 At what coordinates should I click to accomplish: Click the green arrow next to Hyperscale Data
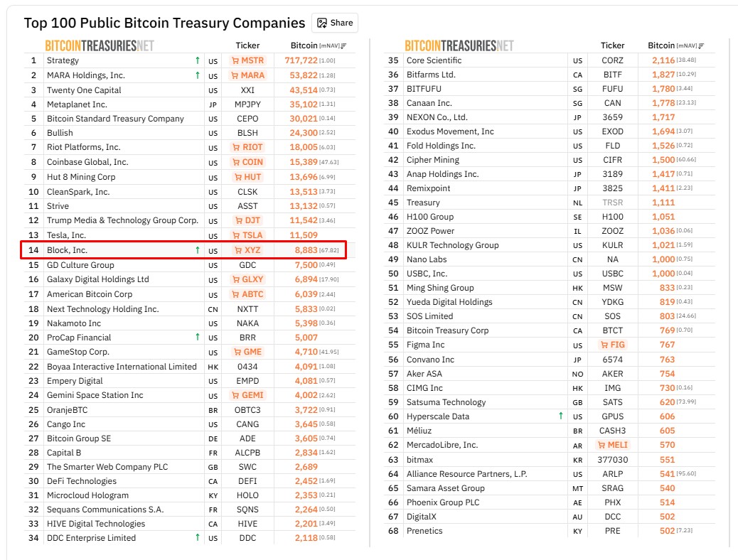click(x=561, y=416)
